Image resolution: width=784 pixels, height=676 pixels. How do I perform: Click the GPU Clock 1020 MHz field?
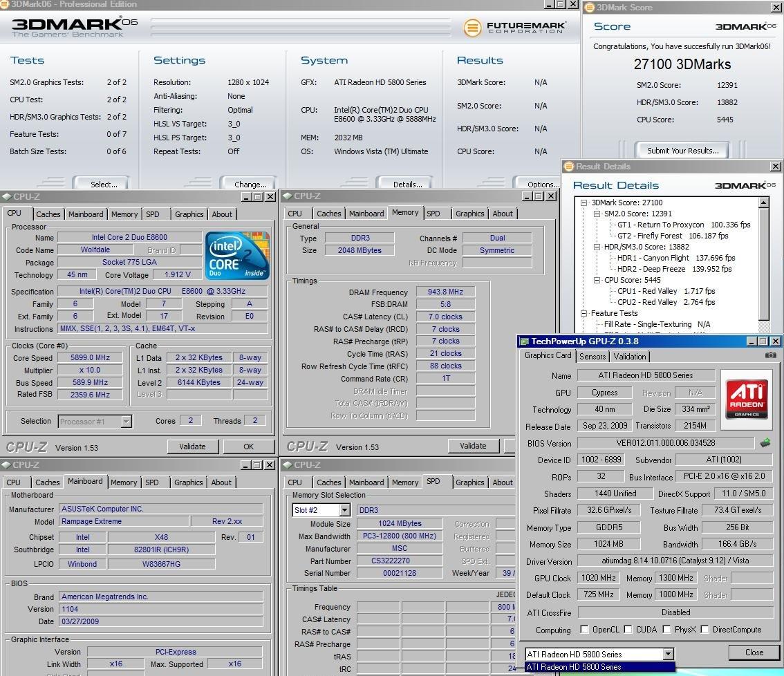coord(599,577)
